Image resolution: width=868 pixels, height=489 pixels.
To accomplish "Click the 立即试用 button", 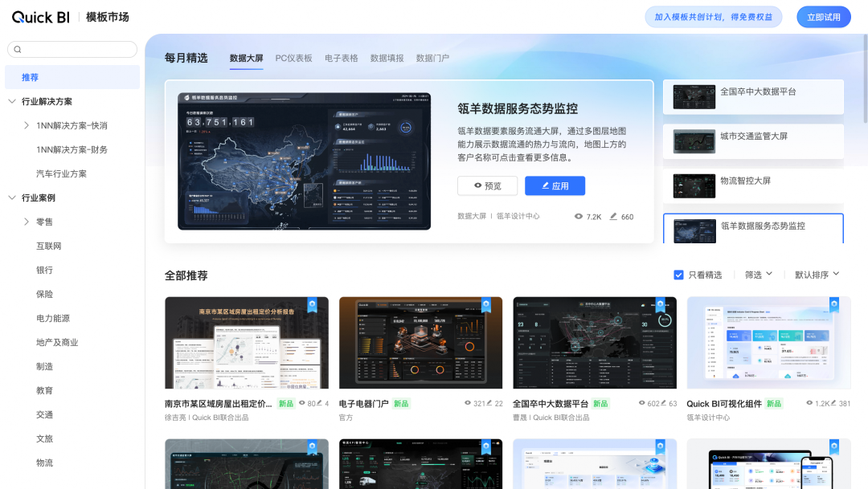I will (x=824, y=17).
